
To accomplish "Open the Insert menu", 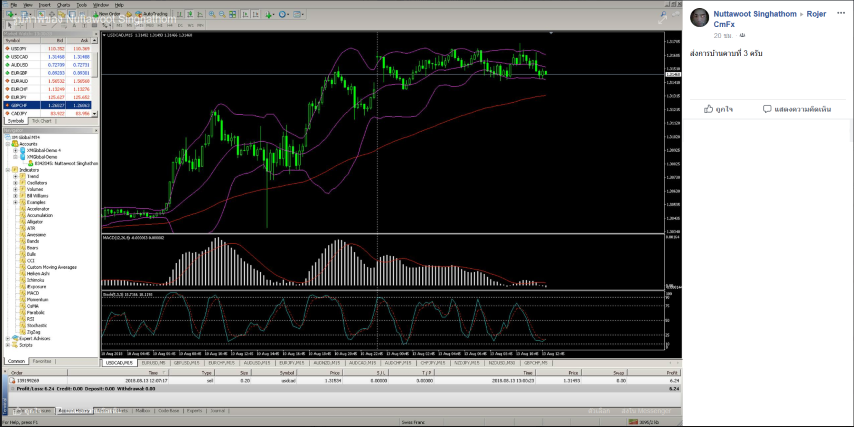I will 45,5.
